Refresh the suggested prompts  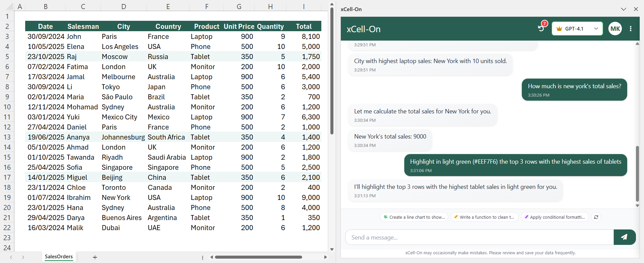pyautogui.click(x=596, y=217)
